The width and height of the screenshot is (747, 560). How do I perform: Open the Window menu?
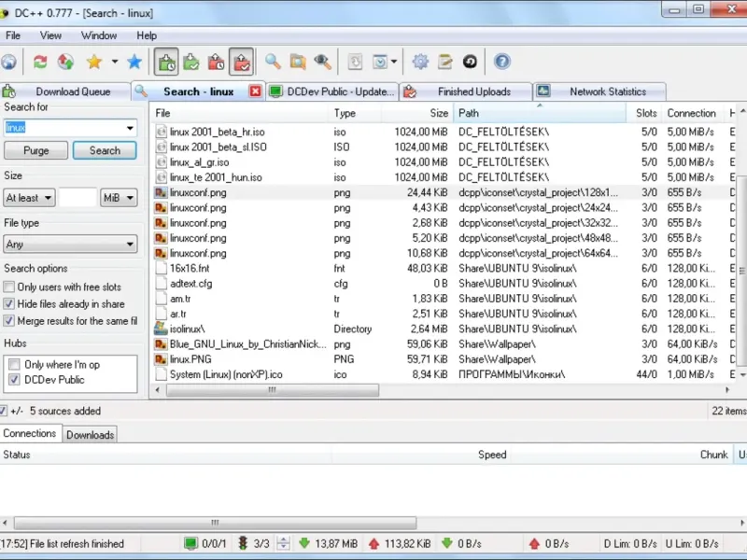click(99, 35)
